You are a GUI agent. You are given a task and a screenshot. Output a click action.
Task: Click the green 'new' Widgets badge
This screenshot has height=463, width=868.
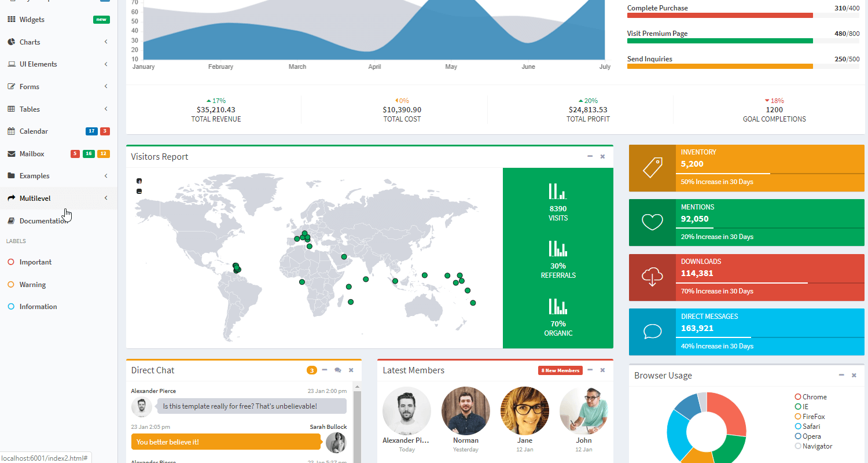(102, 20)
